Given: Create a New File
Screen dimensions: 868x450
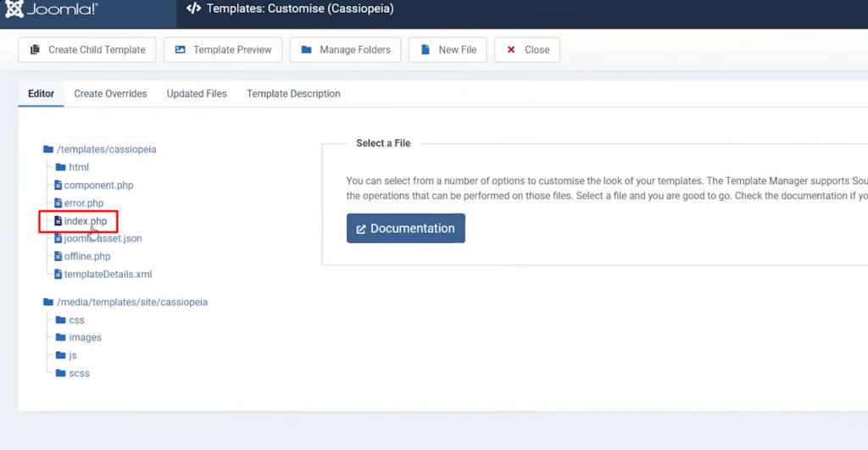Looking at the screenshot, I should 448,50.
